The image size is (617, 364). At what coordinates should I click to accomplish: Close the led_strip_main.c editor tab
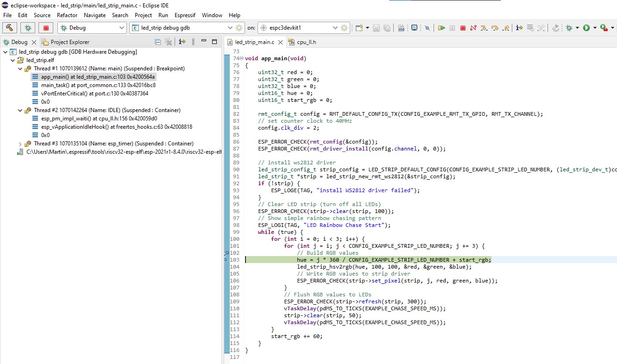[280, 42]
